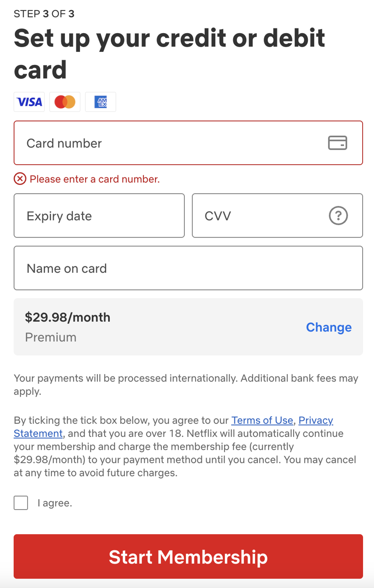The width and height of the screenshot is (374, 588).
Task: Click the Visa card logo
Action: click(x=29, y=102)
